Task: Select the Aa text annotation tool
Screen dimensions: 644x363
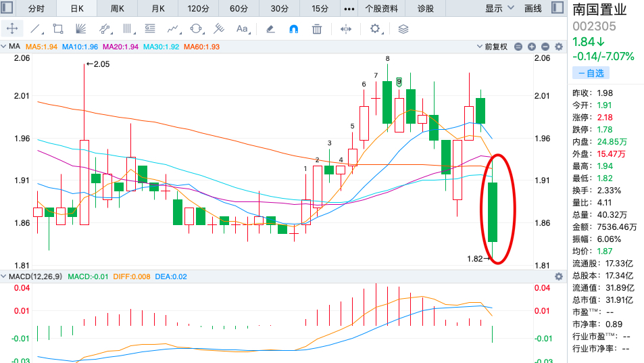Action: [x=243, y=29]
